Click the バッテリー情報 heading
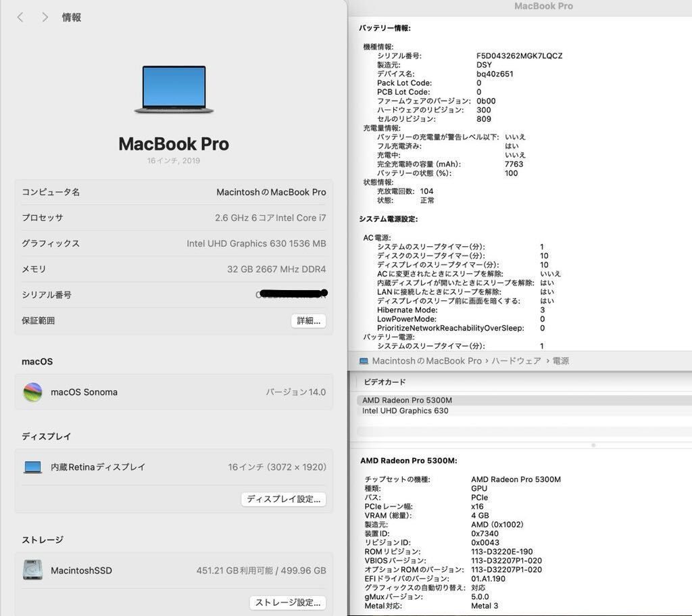The width and height of the screenshot is (692, 616). tap(385, 28)
